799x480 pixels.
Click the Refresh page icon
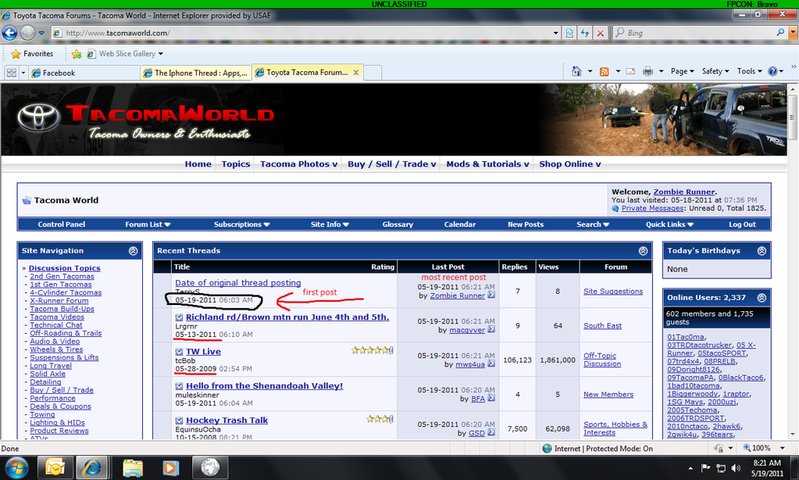[x=585, y=33]
